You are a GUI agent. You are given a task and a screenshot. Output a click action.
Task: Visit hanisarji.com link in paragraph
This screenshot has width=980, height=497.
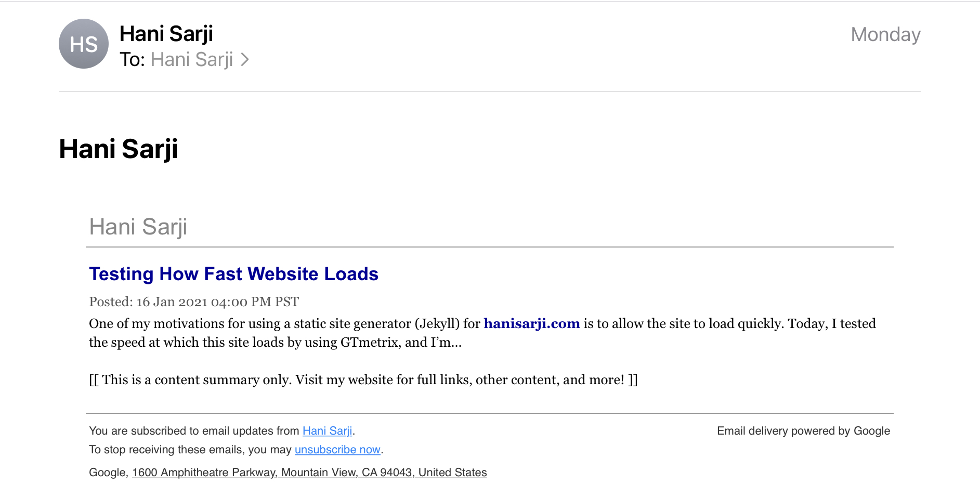coord(532,323)
